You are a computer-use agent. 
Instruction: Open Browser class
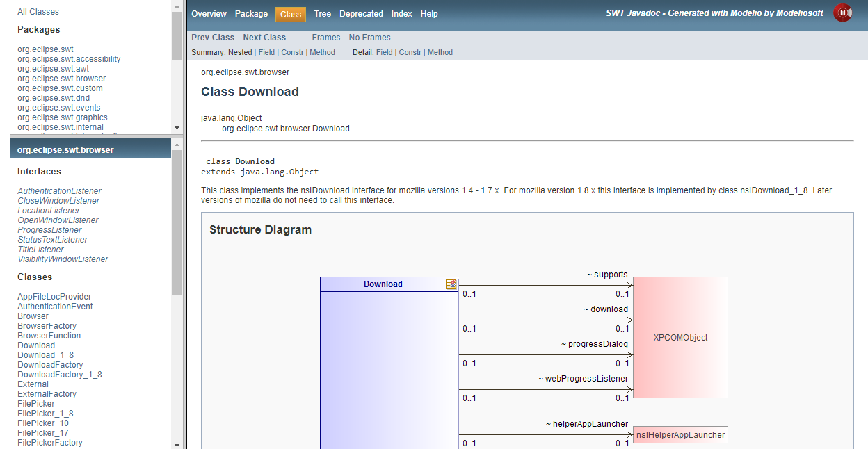coord(33,316)
